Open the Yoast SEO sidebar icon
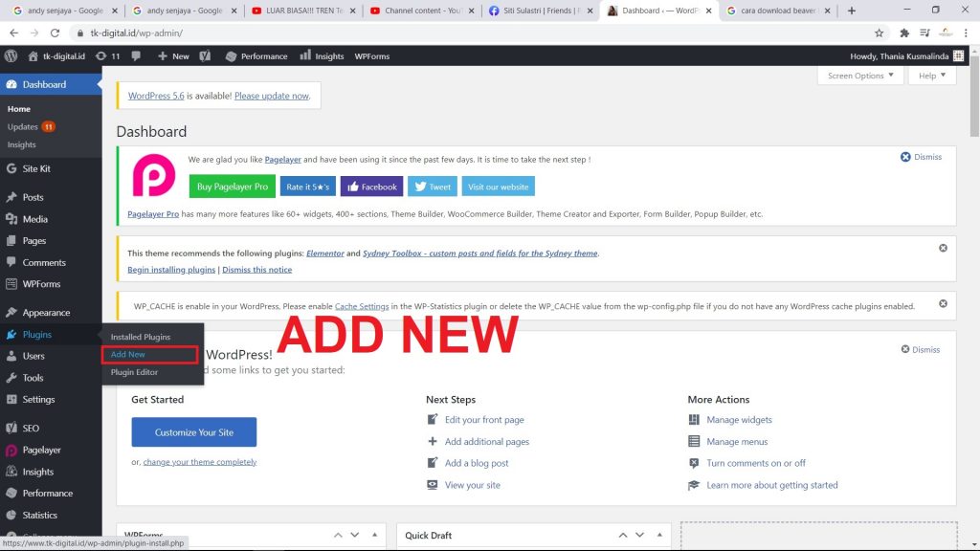 pos(13,428)
